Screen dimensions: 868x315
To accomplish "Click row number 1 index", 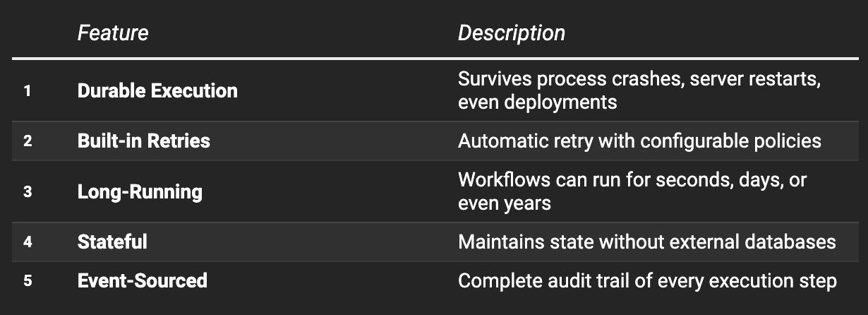I will (x=28, y=91).
